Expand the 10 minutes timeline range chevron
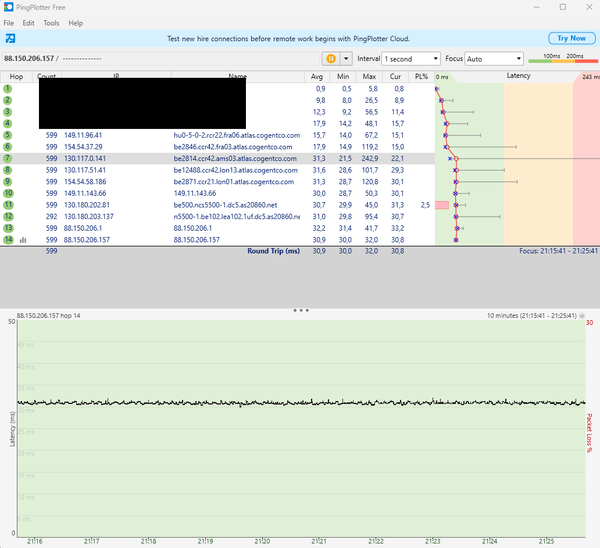The image size is (600, 548). (x=582, y=316)
